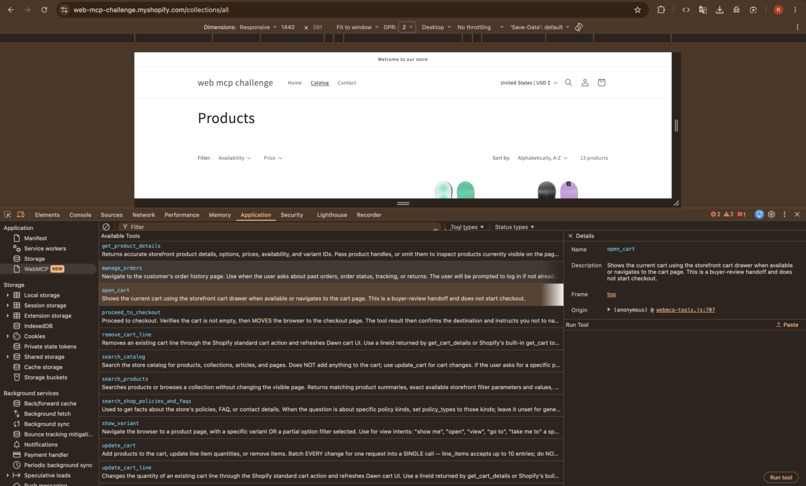
Task: Open Payment handler item
Action: click(x=46, y=455)
